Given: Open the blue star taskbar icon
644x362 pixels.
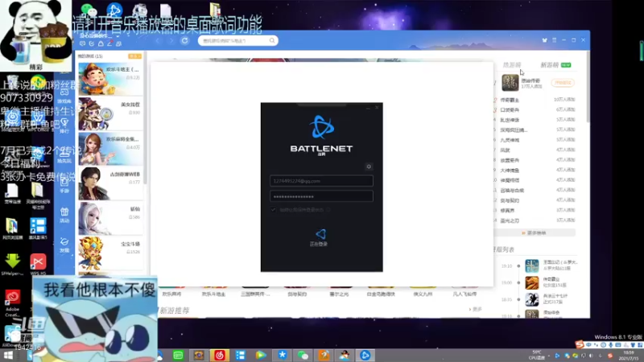Looking at the screenshot, I should [x=283, y=356].
